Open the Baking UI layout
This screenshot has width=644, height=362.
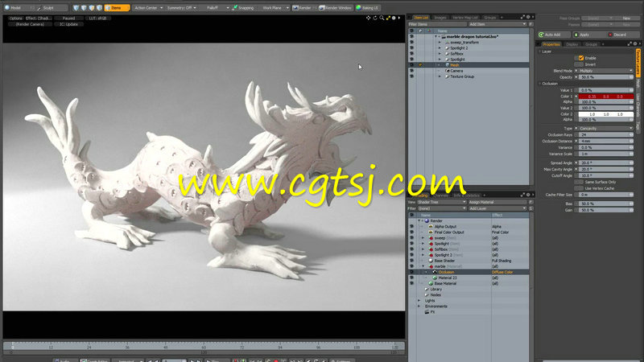click(367, 8)
